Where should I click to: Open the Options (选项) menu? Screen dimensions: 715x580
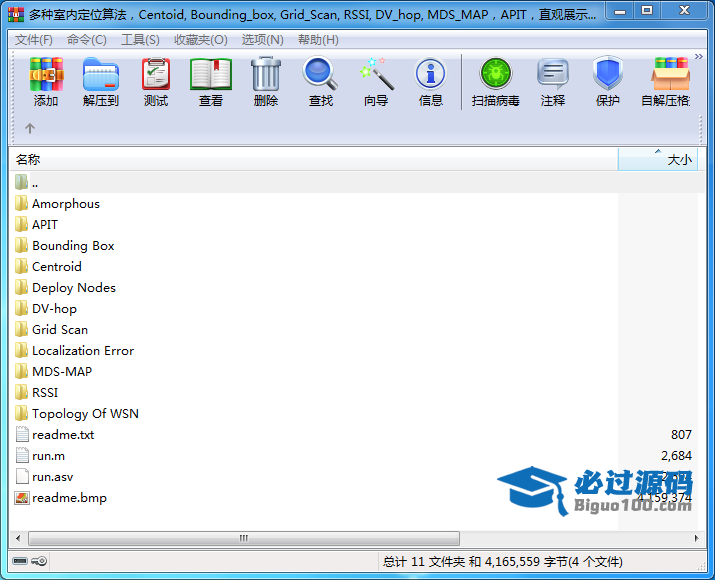[263, 40]
